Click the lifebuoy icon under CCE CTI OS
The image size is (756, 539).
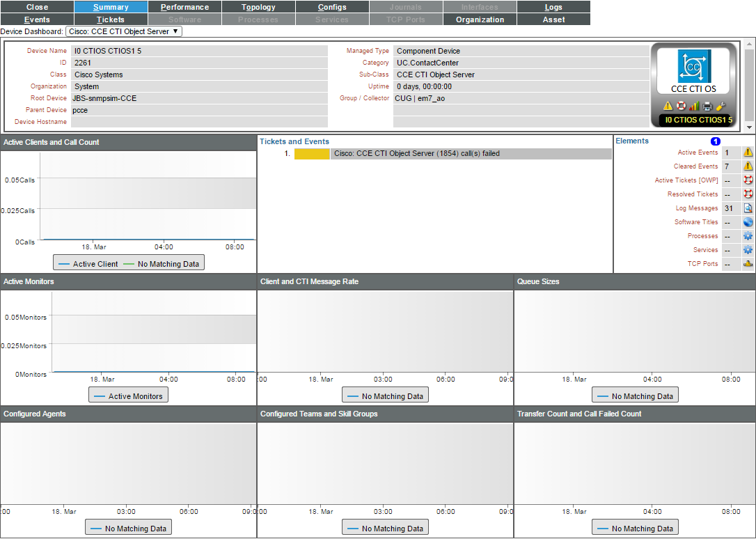pyautogui.click(x=681, y=106)
